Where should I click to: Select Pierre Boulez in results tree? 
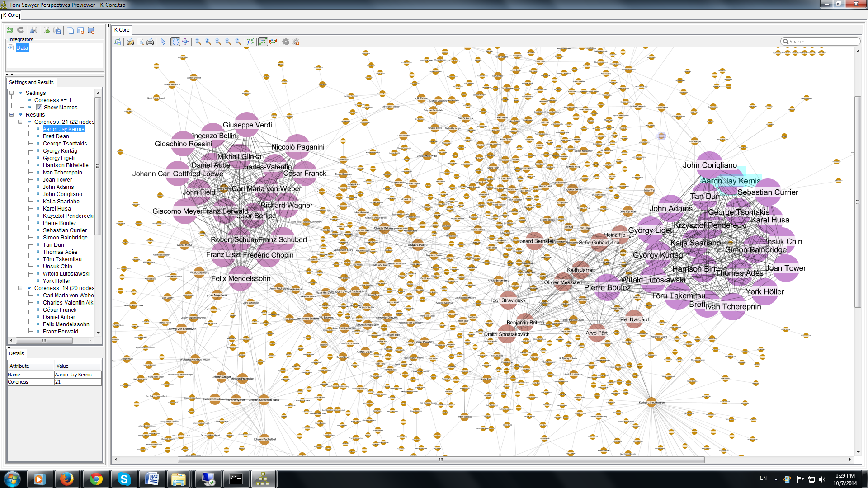(59, 223)
